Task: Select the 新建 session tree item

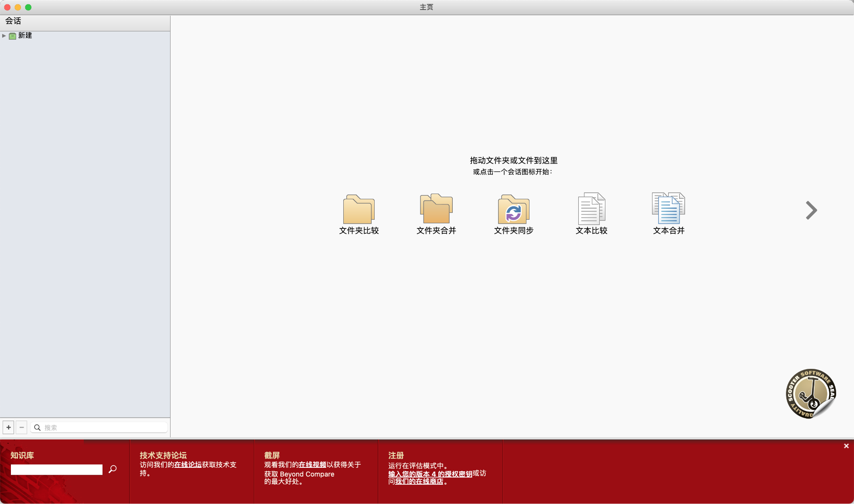Action: pyautogui.click(x=25, y=36)
